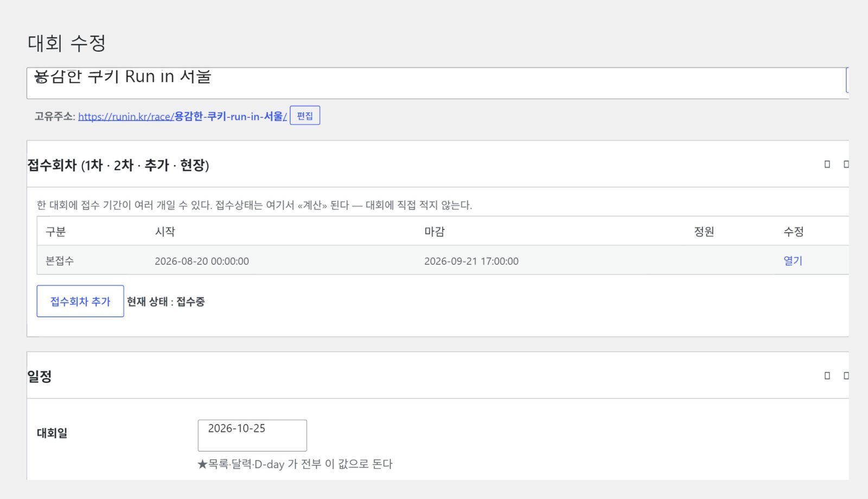Click the 접수 기간 description sentence
Screen dimensions: 868x499
tap(254, 205)
